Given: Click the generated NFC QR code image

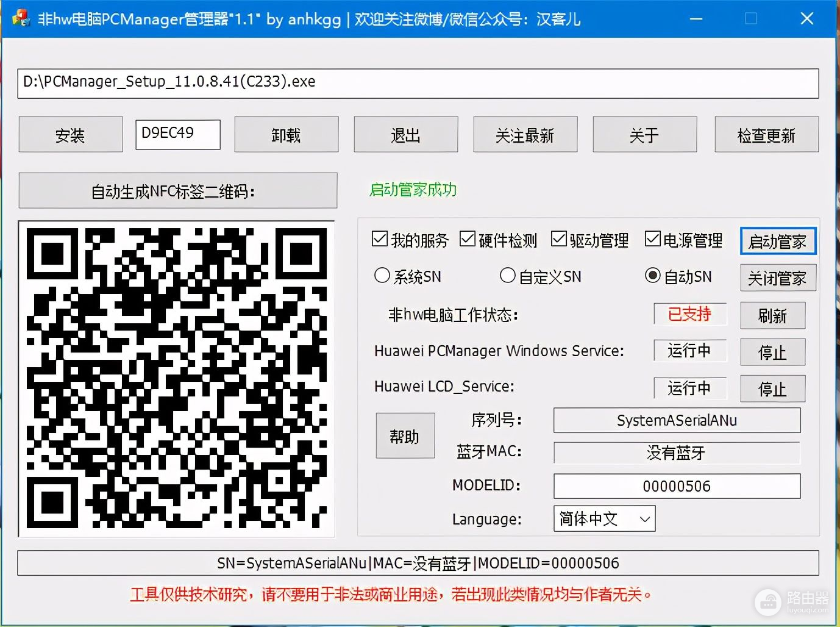Looking at the screenshot, I should point(177,379).
